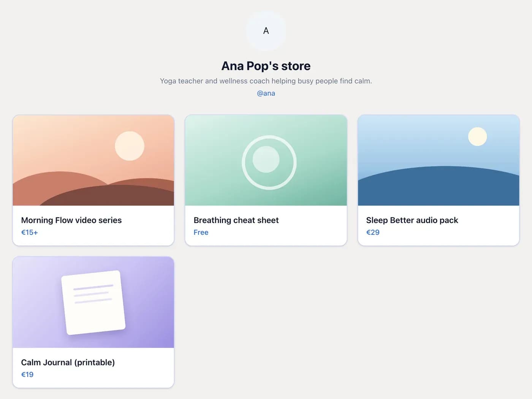Click the yoga teacher bio description text
This screenshot has width=532, height=399.
pos(266,81)
